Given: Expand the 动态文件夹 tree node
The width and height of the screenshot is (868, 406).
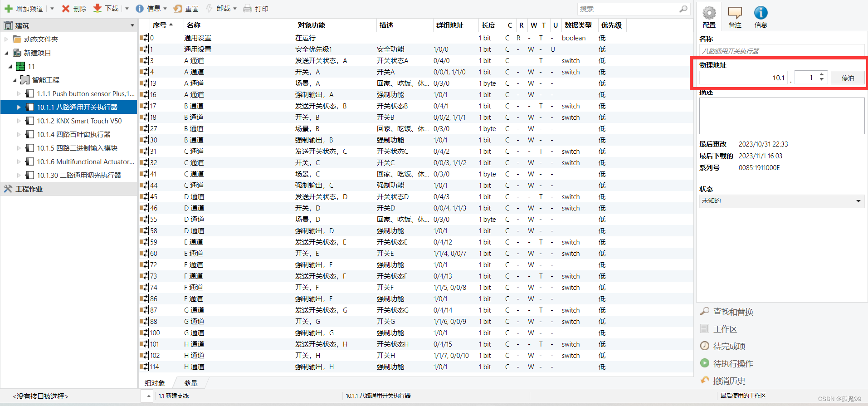Looking at the screenshot, I should pos(6,39).
